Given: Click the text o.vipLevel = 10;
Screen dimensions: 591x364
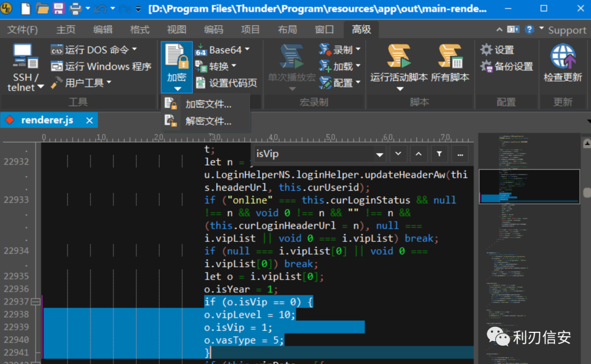Looking at the screenshot, I should click(250, 314).
